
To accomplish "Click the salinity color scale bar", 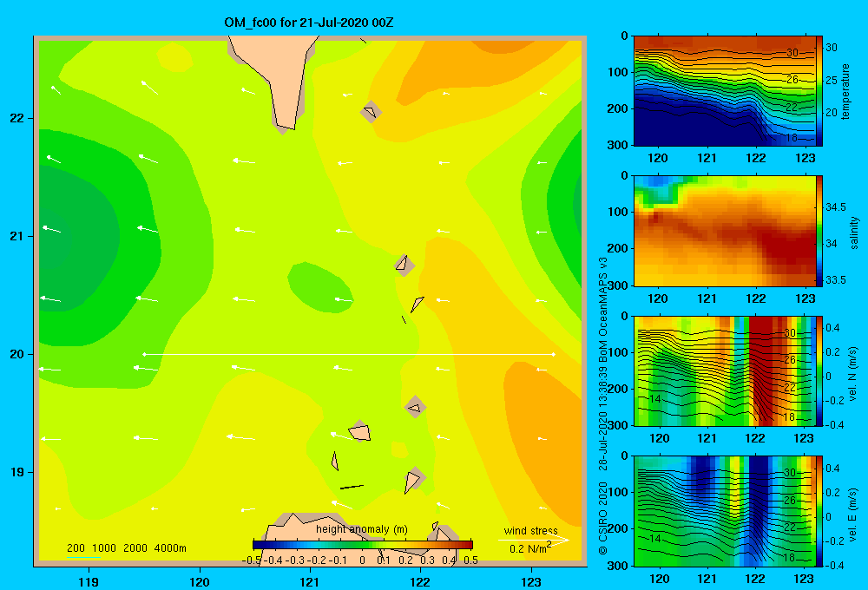I will point(819,231).
